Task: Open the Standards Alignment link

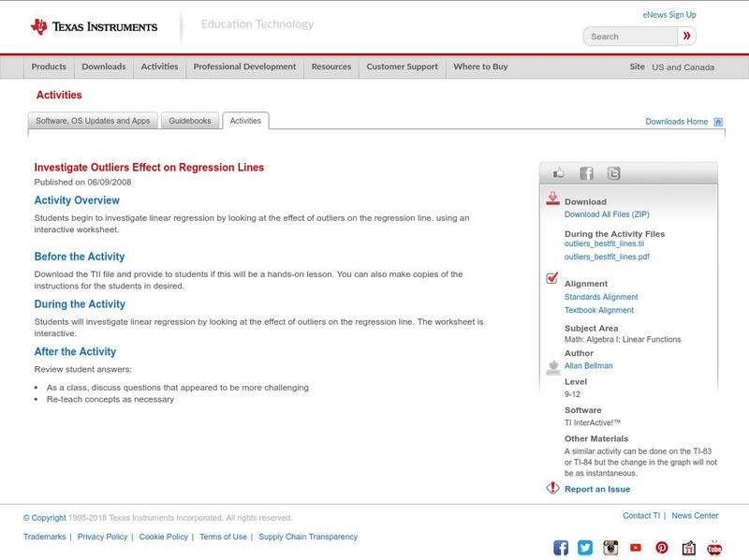Action: [601, 297]
